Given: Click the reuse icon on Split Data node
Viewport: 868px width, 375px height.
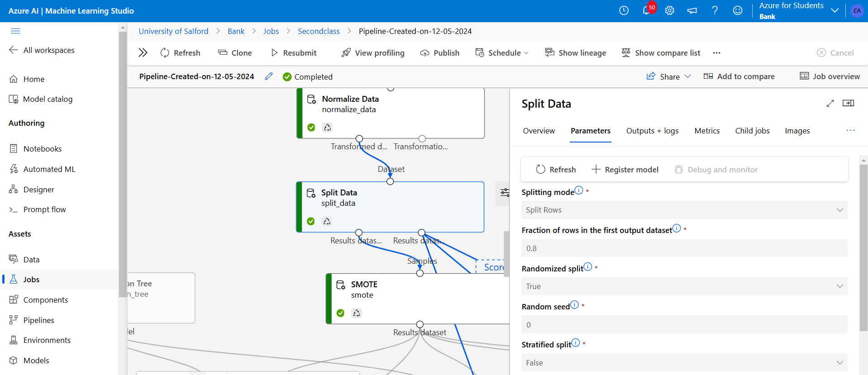Looking at the screenshot, I should pos(327,221).
